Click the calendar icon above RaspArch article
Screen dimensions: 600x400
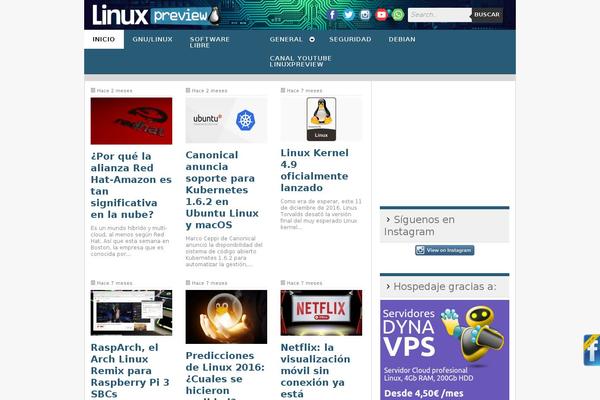click(x=93, y=282)
